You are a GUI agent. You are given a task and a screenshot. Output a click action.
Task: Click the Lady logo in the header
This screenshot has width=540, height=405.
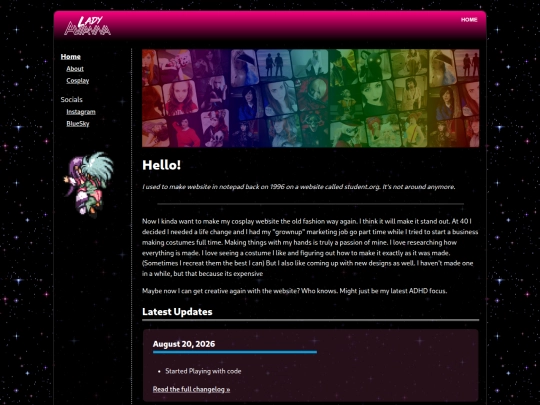87,25
